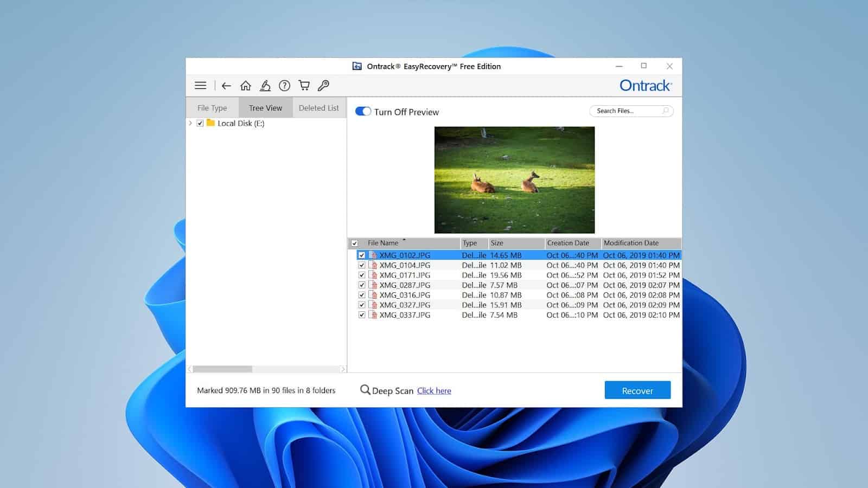
Task: Select the XMG_0171.JPG file name
Action: click(405, 275)
